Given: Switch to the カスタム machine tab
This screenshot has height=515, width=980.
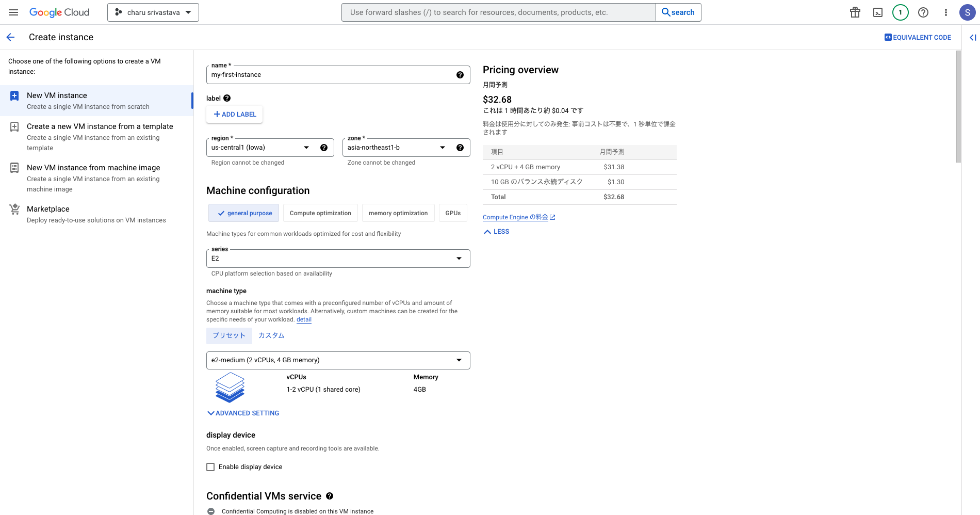Looking at the screenshot, I should [x=271, y=335].
